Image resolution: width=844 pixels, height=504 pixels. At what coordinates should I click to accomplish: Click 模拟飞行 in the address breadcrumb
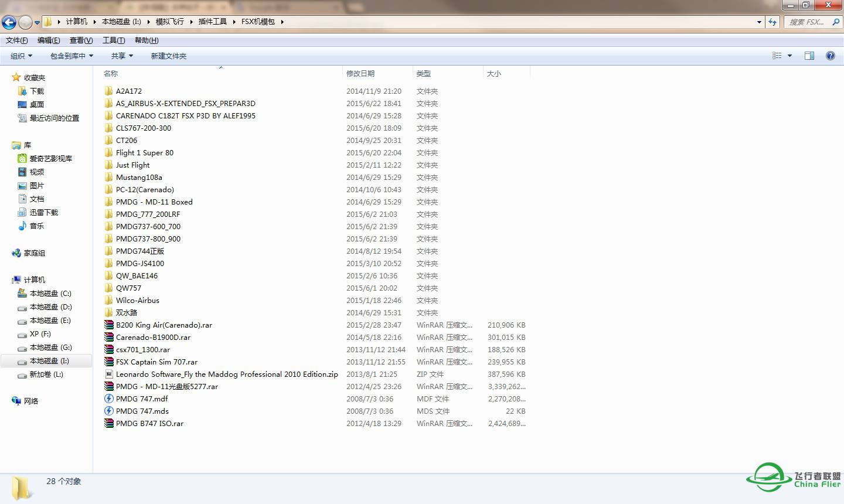tap(170, 22)
